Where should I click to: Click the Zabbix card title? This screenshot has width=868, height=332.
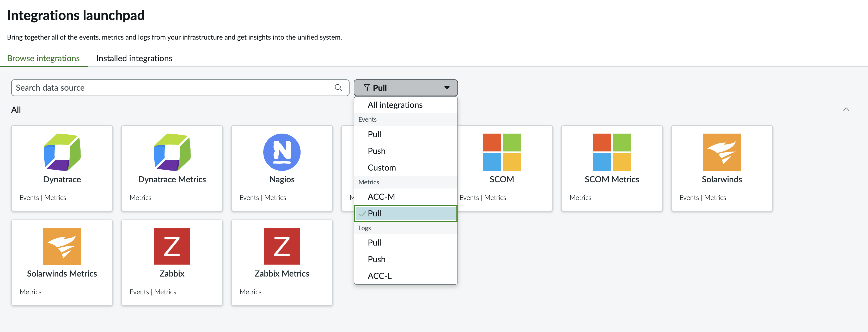pyautogui.click(x=172, y=274)
